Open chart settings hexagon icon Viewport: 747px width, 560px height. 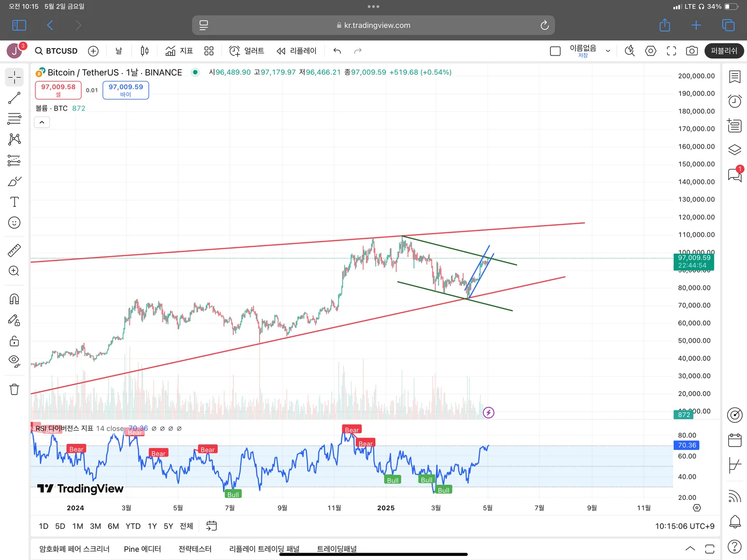coord(651,51)
